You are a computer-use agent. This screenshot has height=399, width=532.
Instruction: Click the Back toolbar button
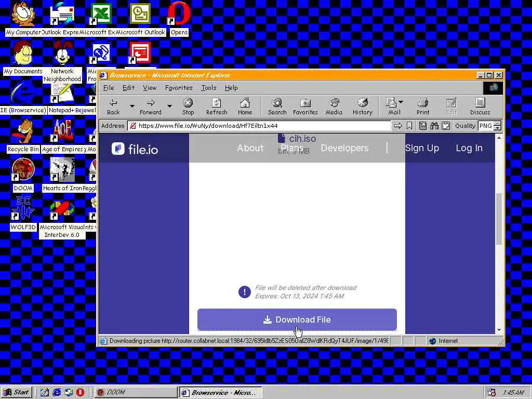point(113,107)
